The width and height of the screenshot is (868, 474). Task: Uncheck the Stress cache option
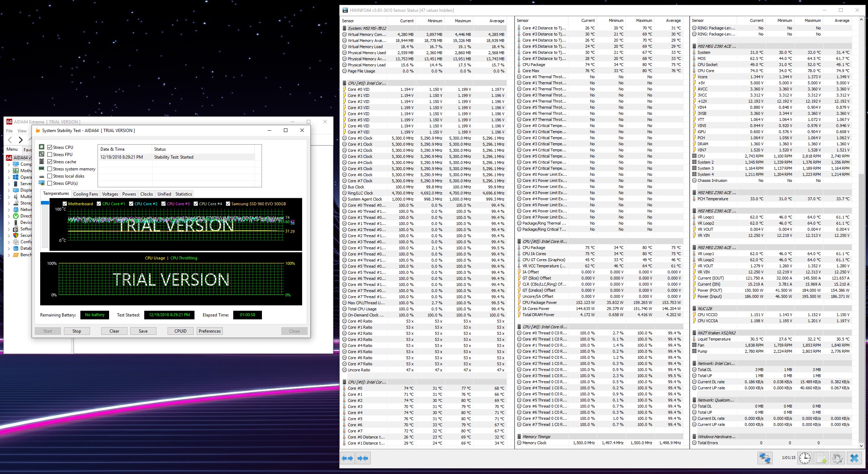[x=50, y=162]
